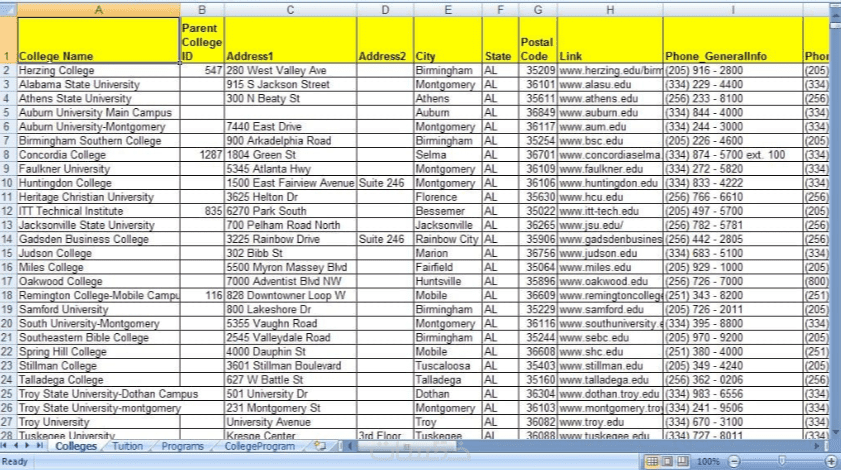Switch to Page Layout view
The height and width of the screenshot is (470, 841).
point(667,461)
